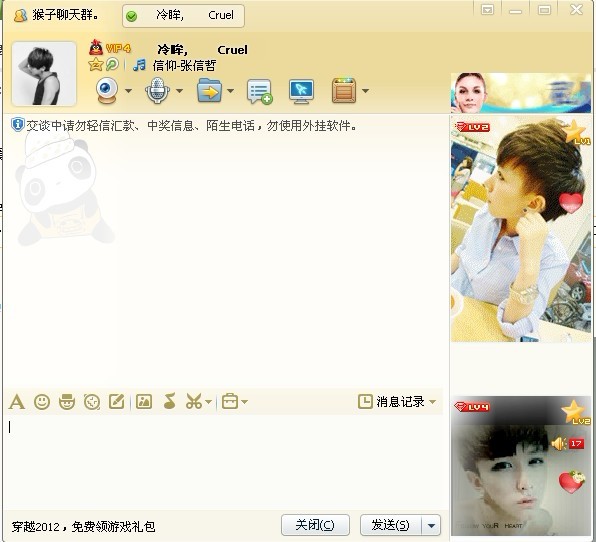The height and width of the screenshot is (542, 596).
Task: Click the LV2 gold star on bottom QQ show
Action: pos(575,413)
